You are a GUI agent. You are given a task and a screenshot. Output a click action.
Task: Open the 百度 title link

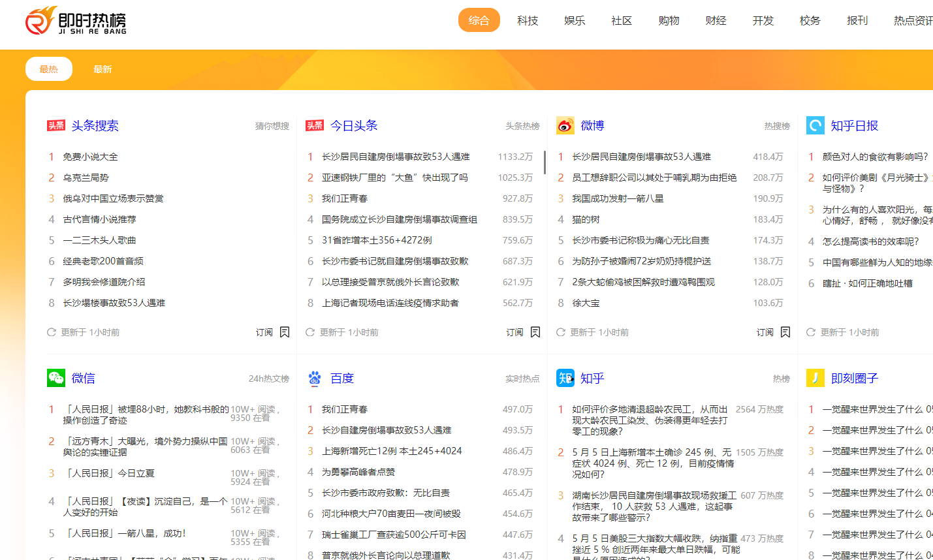342,378
